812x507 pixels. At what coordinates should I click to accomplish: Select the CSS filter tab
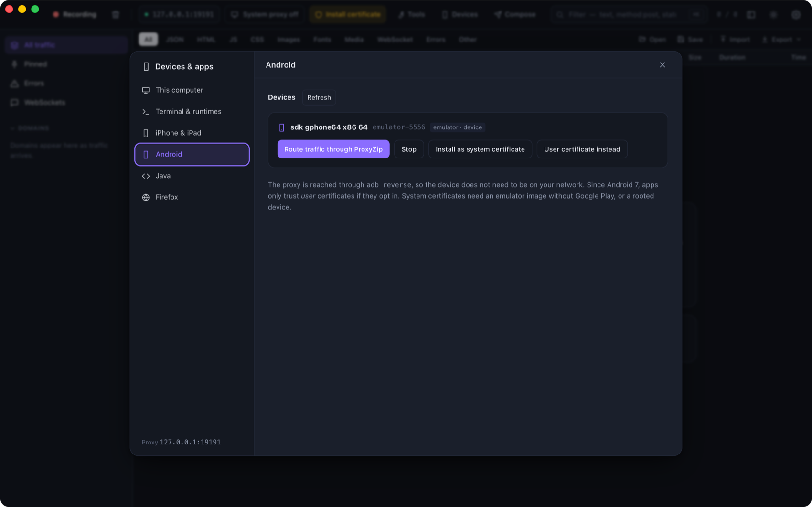(x=257, y=39)
